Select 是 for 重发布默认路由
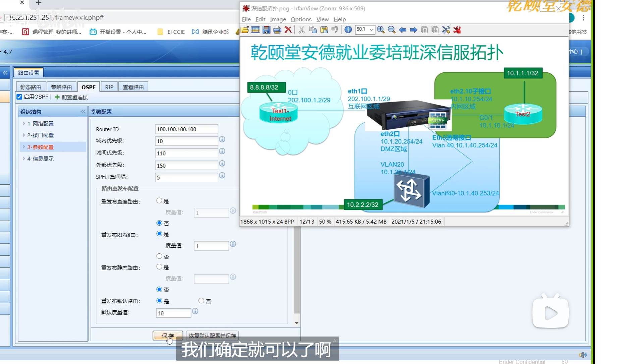The image size is (619, 364). 159,301
